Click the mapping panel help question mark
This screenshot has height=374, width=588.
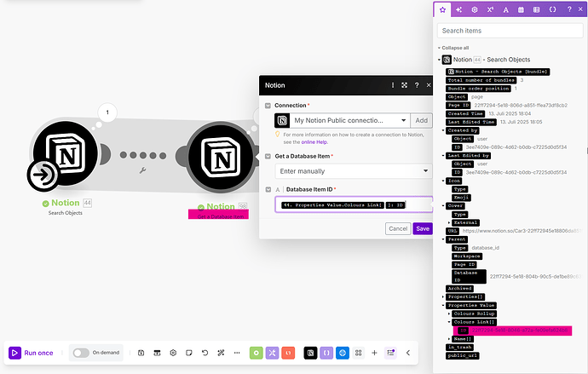[569, 9]
